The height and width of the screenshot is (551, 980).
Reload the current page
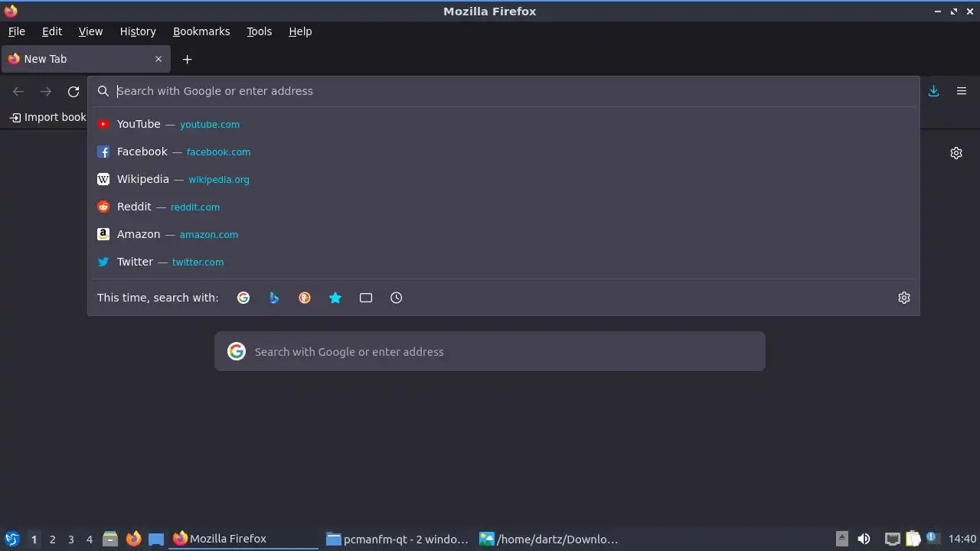[73, 91]
